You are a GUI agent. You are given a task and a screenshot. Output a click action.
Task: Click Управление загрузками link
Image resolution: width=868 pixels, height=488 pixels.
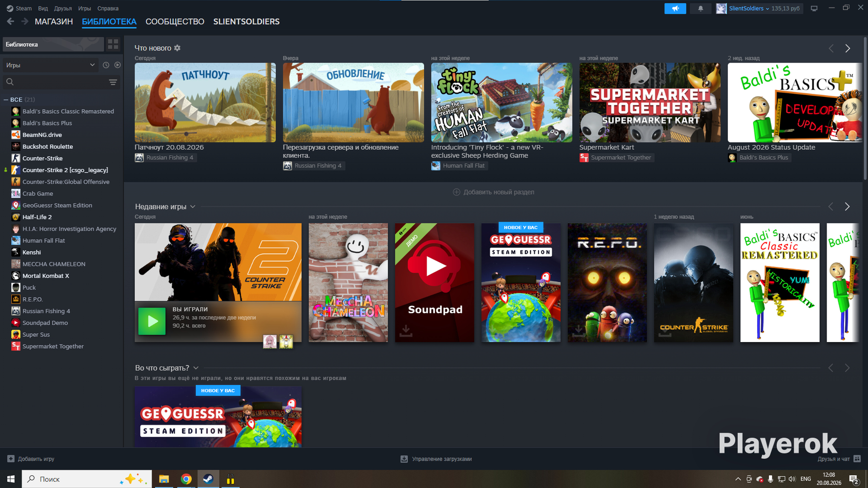pyautogui.click(x=436, y=459)
